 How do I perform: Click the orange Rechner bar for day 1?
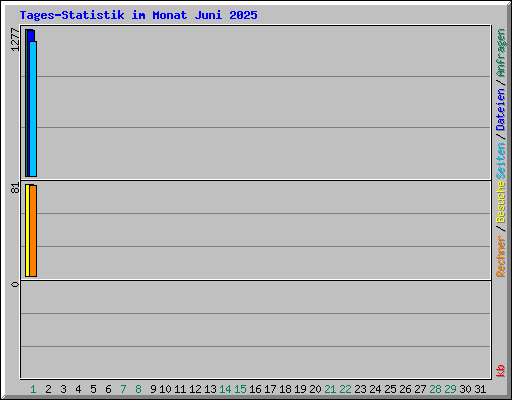[33, 231]
